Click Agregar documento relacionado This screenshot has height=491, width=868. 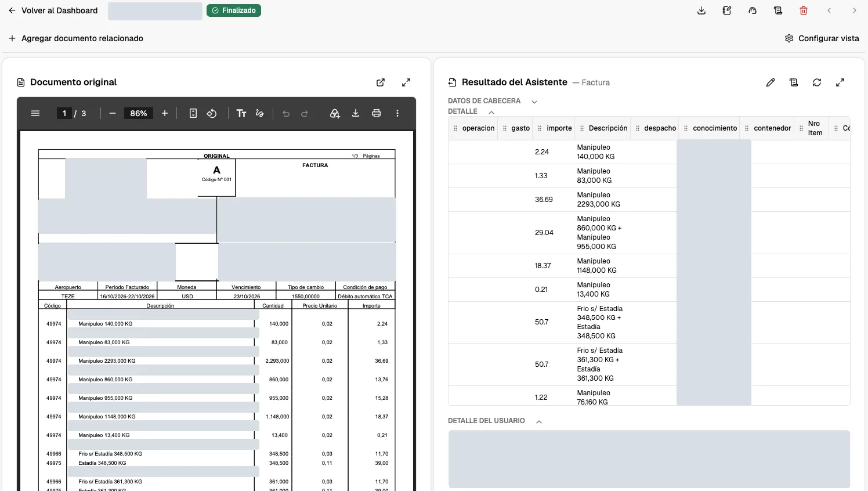coord(76,38)
